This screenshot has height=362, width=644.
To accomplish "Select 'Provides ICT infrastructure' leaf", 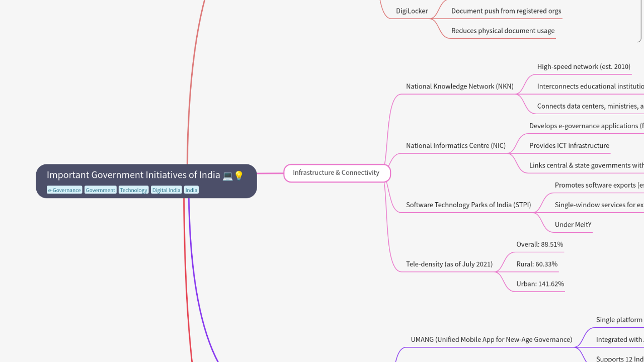I will point(569,146).
